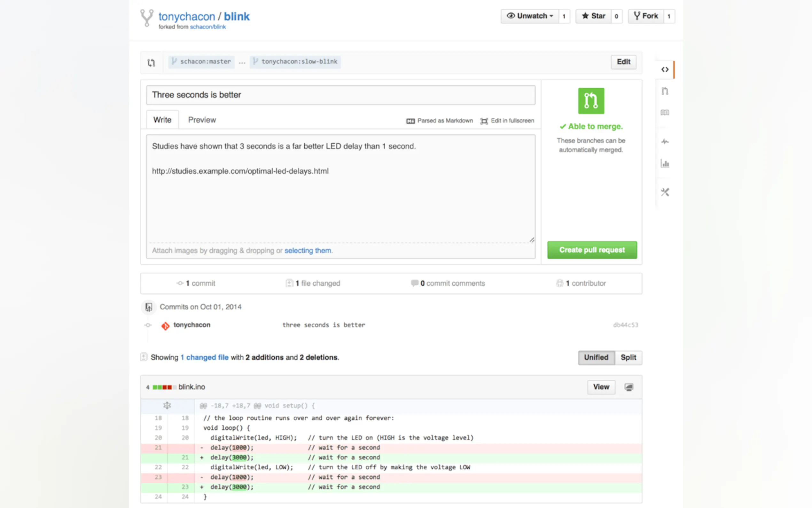Click the tonychacon owner link
Image resolution: width=812 pixels, height=508 pixels.
(187, 16)
